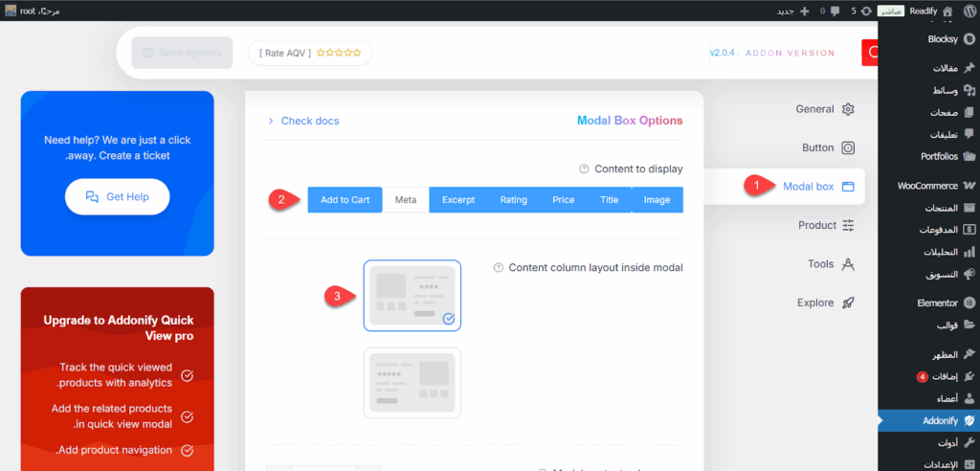Click the Elementor sidebar icon
This screenshot has width=980, height=471.
pos(969,303)
